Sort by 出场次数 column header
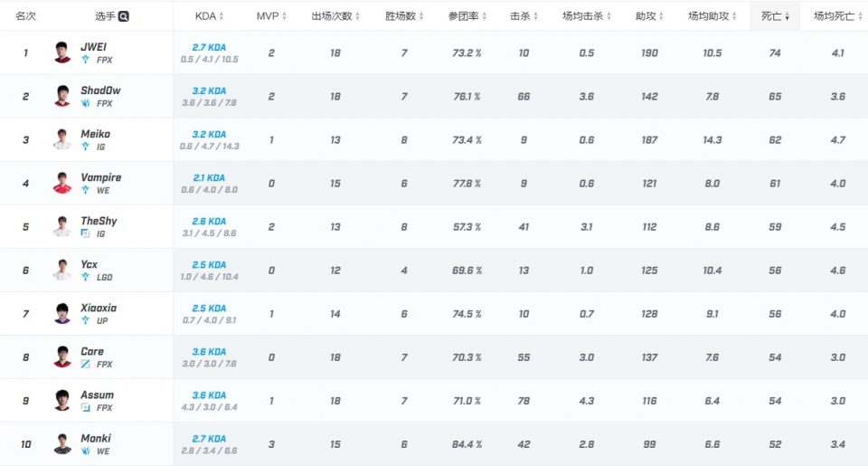This screenshot has width=868, height=466. (335, 16)
